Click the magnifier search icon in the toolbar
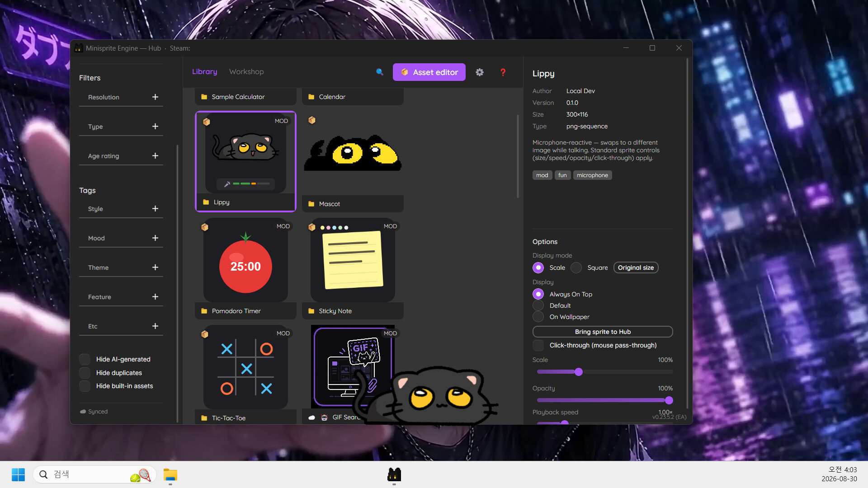Screen dimensions: 868x488 pos(380,72)
